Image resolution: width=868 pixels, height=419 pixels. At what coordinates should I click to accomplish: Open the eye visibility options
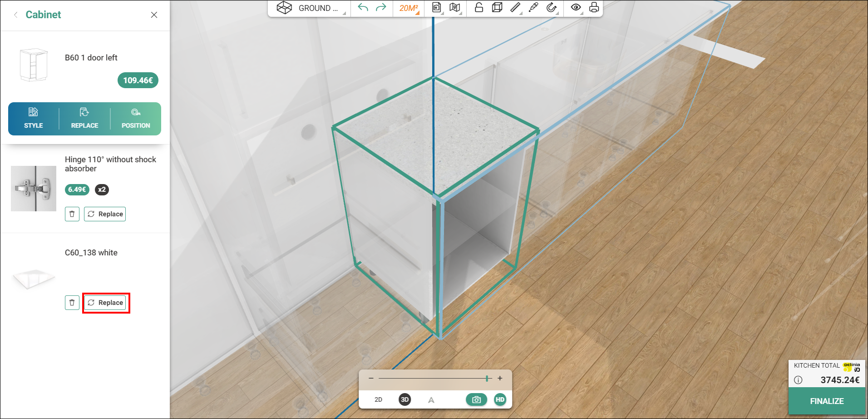point(576,7)
